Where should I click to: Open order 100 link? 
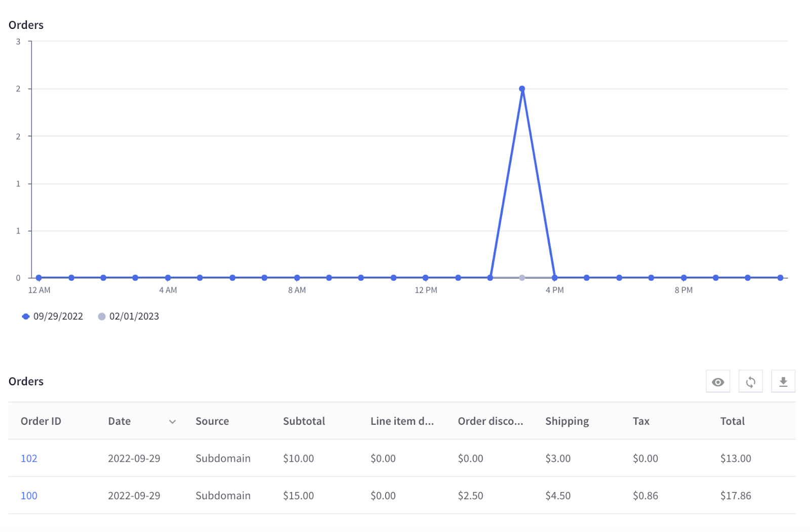click(29, 496)
